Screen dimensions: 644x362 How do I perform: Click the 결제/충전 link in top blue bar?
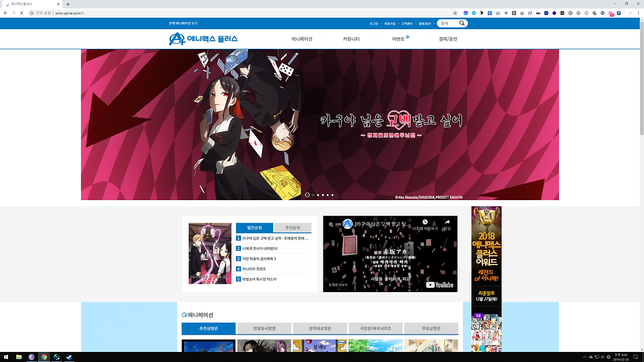(425, 24)
